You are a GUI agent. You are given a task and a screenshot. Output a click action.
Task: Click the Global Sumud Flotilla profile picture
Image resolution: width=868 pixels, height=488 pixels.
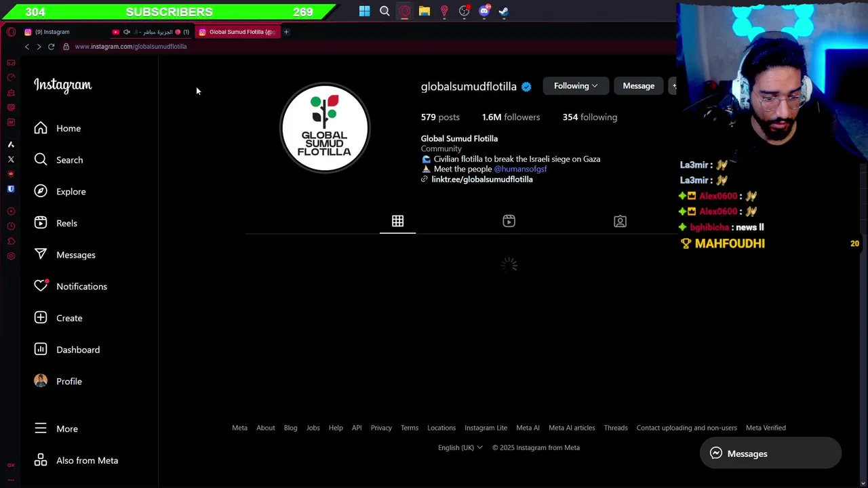[x=325, y=128]
